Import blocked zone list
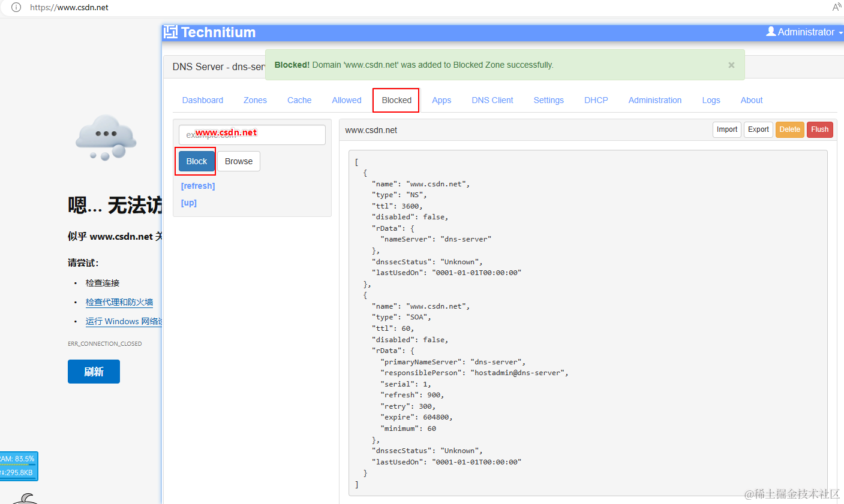The height and width of the screenshot is (504, 844). coord(727,129)
